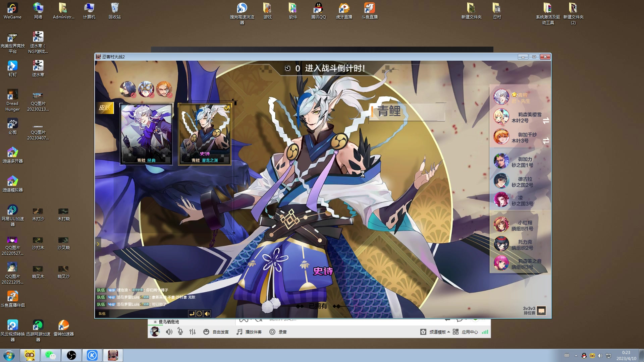Select the 青鲤 潜龙之渊 epic skin card
This screenshot has height=362, width=644.
click(x=205, y=134)
